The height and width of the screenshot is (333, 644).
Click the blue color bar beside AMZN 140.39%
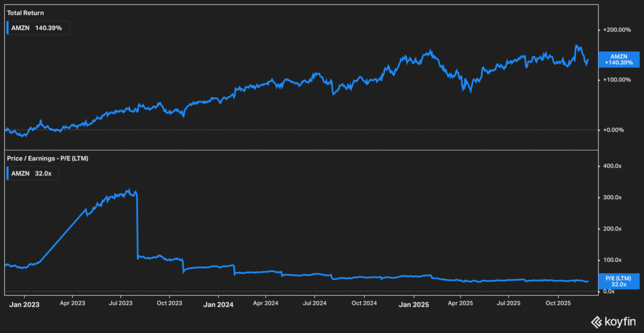(x=8, y=28)
